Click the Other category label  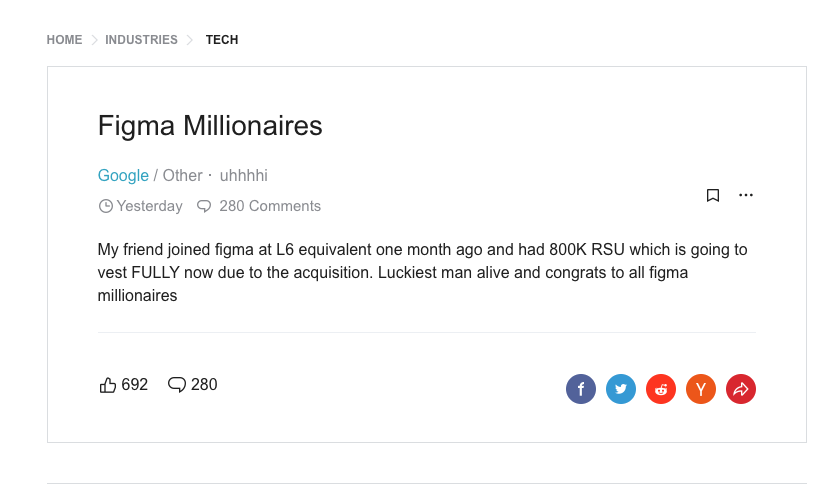pos(182,176)
